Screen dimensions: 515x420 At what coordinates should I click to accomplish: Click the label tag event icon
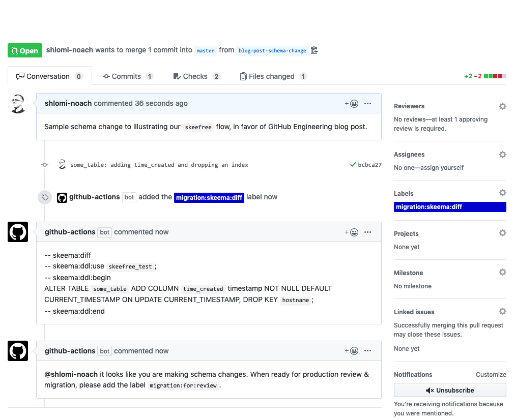click(45, 197)
